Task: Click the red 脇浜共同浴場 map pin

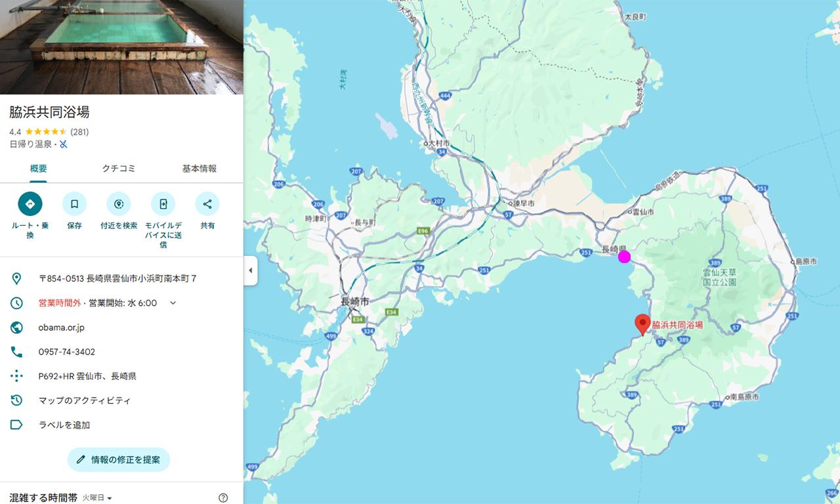Action: tap(642, 325)
